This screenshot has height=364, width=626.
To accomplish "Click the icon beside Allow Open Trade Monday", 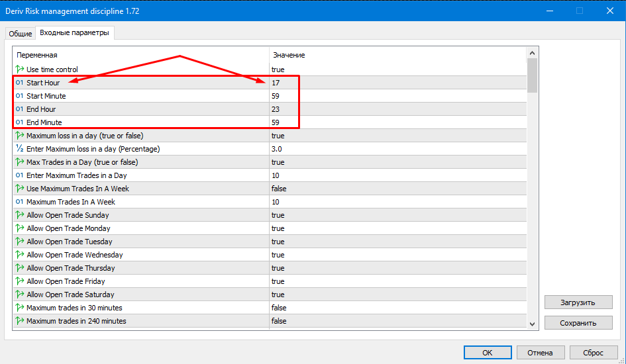I will (20, 228).
